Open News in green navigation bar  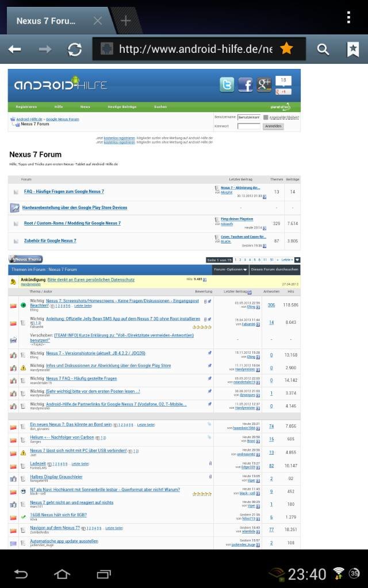[85, 107]
